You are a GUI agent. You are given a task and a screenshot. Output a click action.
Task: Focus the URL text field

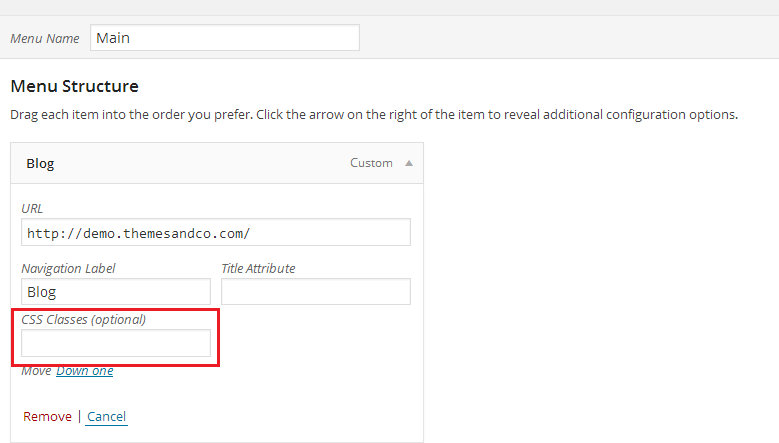(x=216, y=233)
